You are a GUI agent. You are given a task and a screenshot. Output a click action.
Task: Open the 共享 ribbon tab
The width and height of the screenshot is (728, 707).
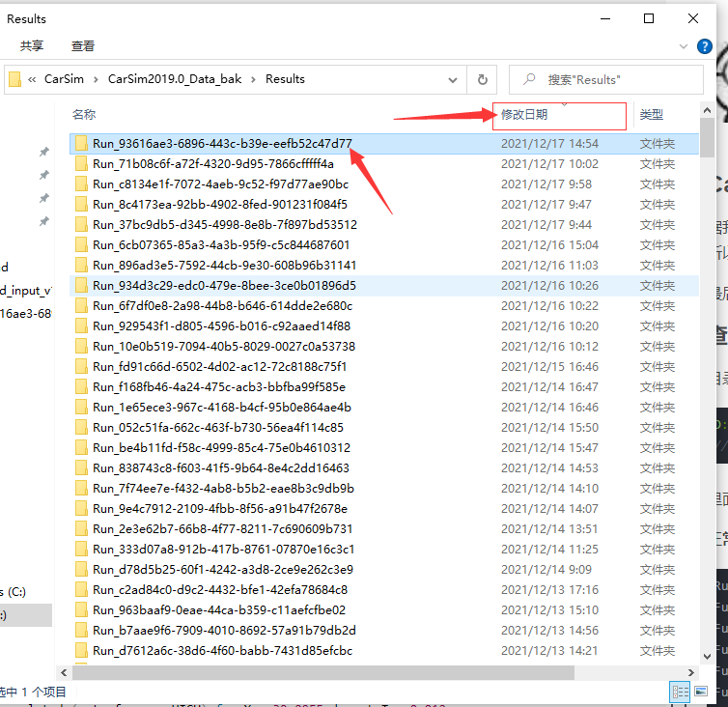pyautogui.click(x=32, y=46)
